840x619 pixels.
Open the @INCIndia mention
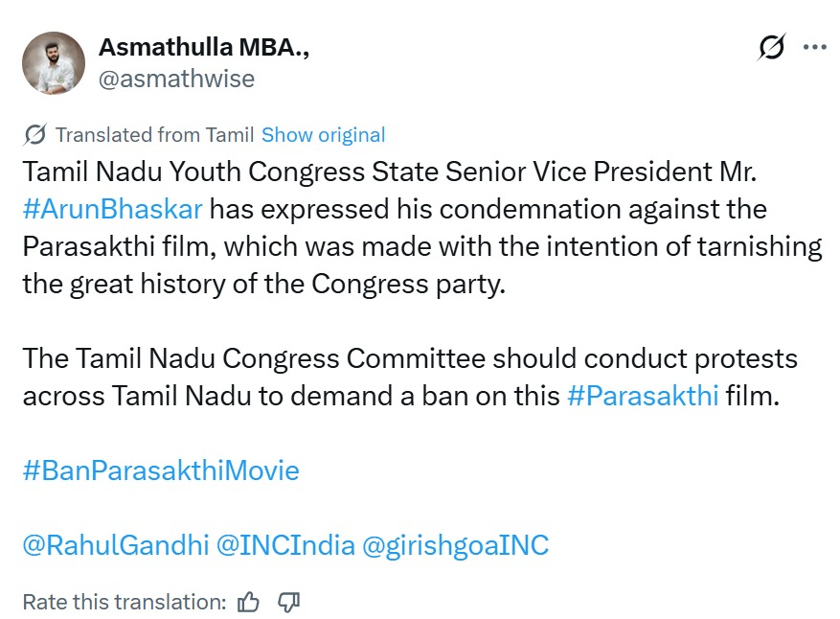click(284, 545)
